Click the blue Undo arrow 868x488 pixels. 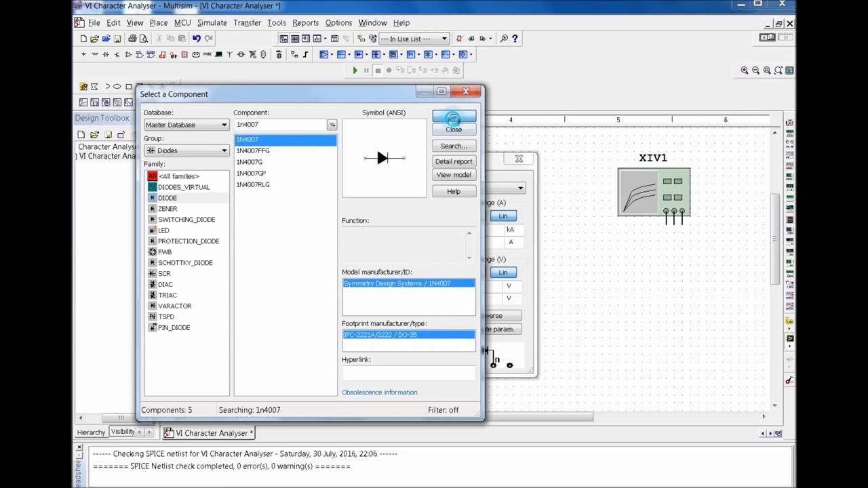coord(197,39)
